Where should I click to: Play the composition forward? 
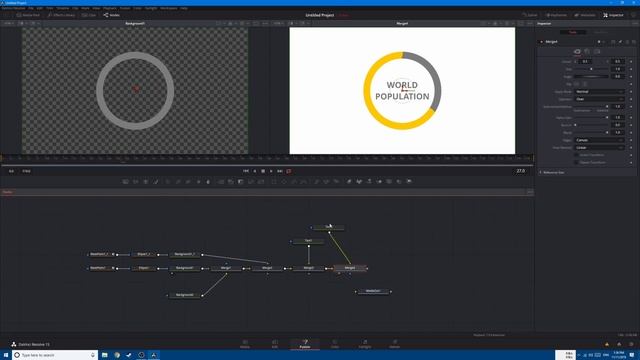271,171
